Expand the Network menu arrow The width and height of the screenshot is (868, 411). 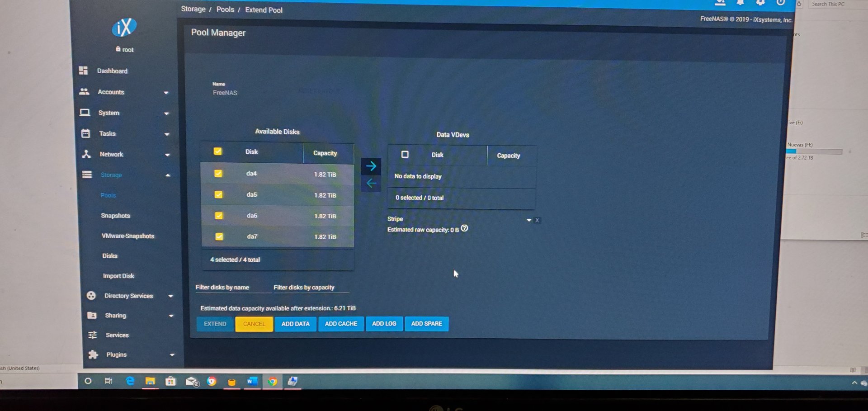pos(167,155)
